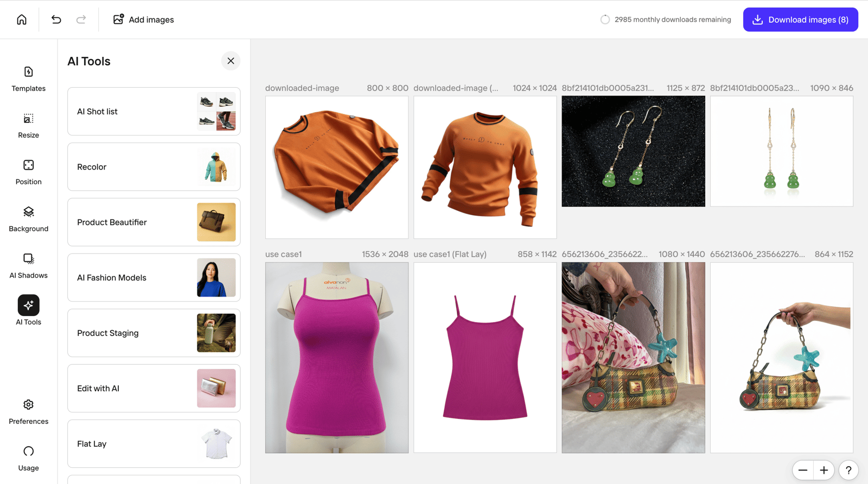Select the flat orange sweatshirt image

(337, 167)
